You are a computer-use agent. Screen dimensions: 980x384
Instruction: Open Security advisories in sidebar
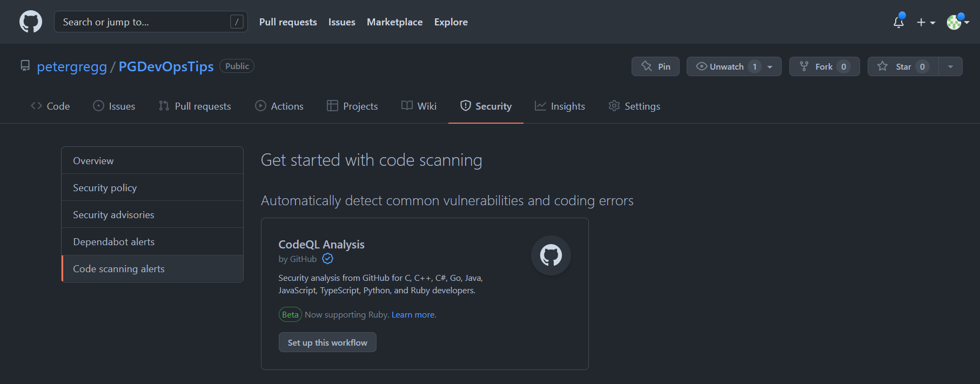152,214
